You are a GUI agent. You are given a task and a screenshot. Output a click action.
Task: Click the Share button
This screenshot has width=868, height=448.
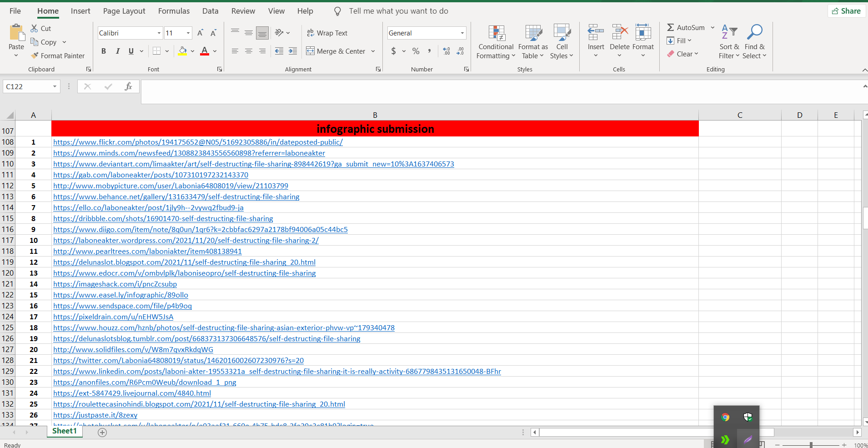(846, 11)
